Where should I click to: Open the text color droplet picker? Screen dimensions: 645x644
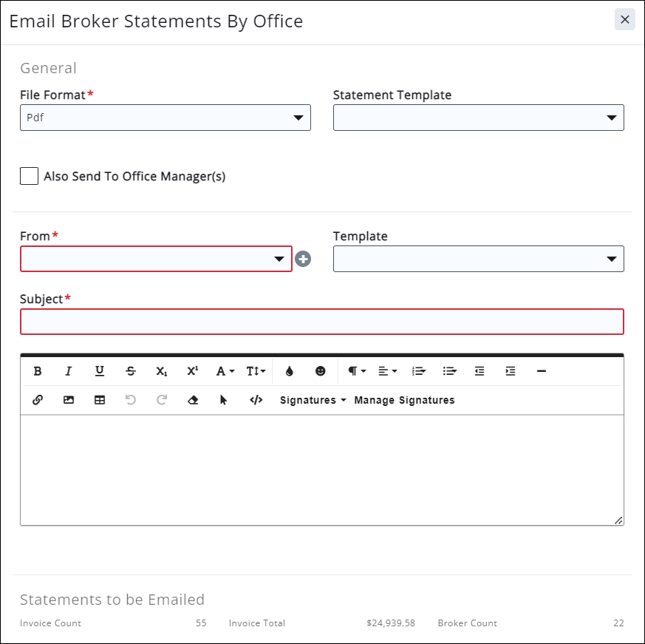click(x=289, y=371)
